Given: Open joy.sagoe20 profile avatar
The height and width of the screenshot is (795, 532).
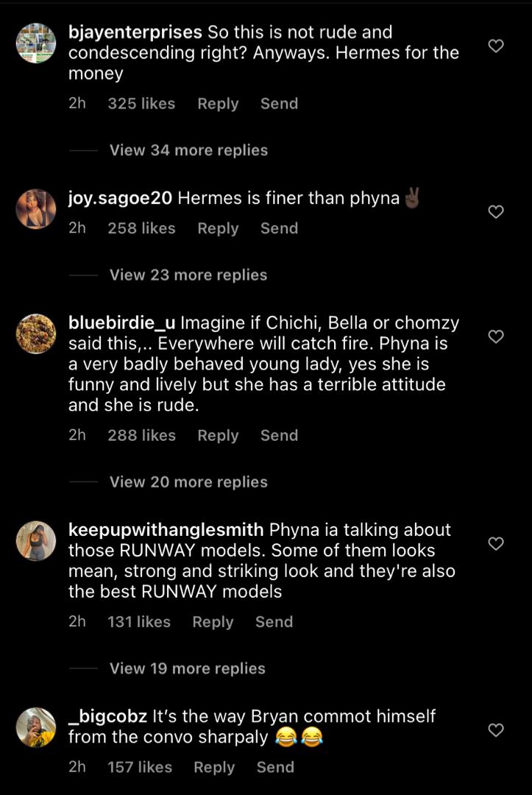Looking at the screenshot, I should [x=36, y=209].
